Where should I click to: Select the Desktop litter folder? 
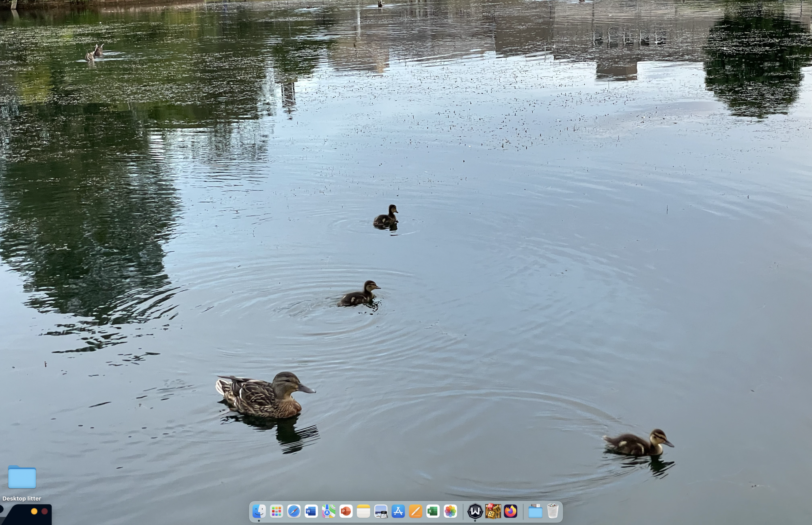(x=22, y=477)
